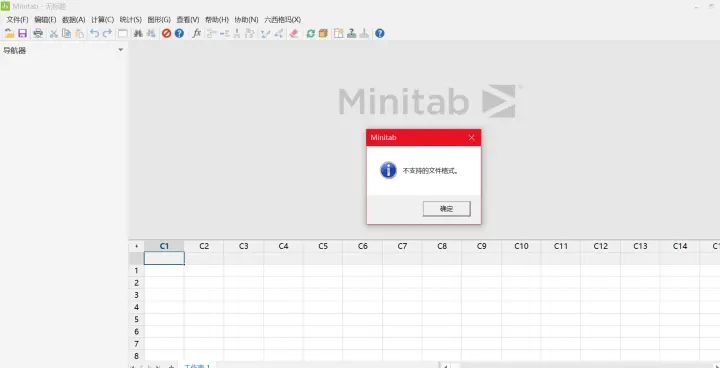Open the 文件(F) menu
The height and width of the screenshot is (368, 720).
pyautogui.click(x=17, y=20)
